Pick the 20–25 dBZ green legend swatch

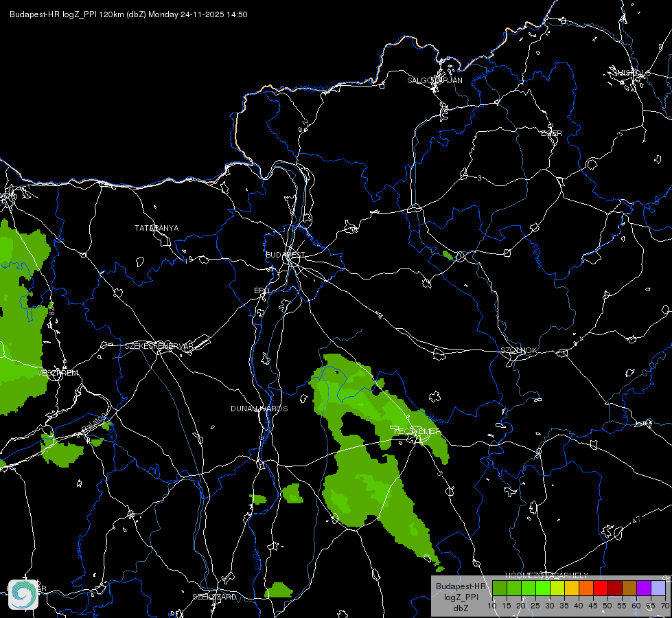click(x=529, y=588)
